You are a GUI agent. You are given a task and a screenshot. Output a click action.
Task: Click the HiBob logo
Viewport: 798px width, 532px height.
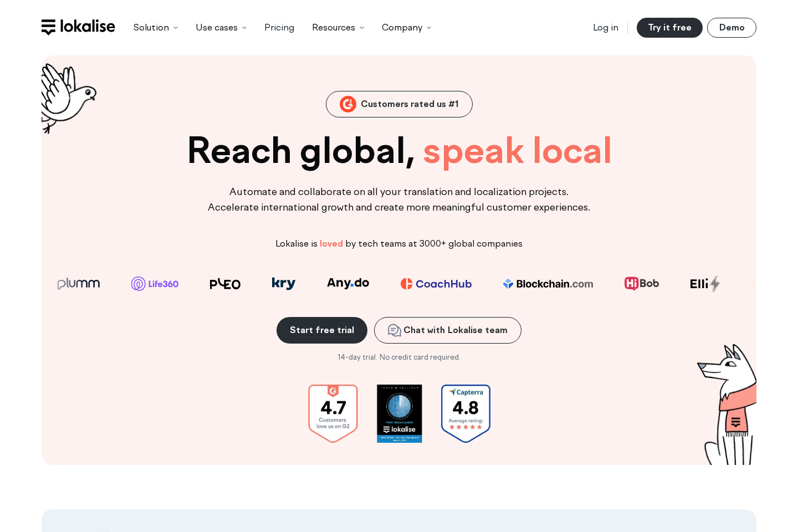click(x=642, y=283)
